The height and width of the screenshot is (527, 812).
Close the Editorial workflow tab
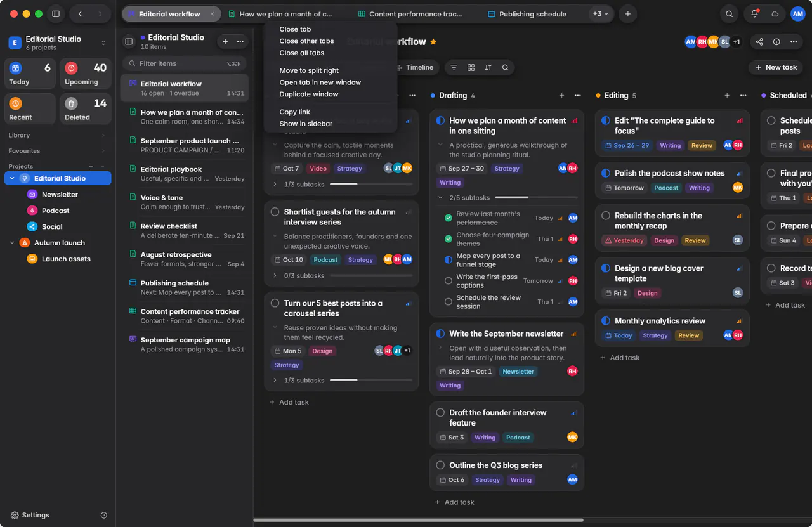coord(213,14)
